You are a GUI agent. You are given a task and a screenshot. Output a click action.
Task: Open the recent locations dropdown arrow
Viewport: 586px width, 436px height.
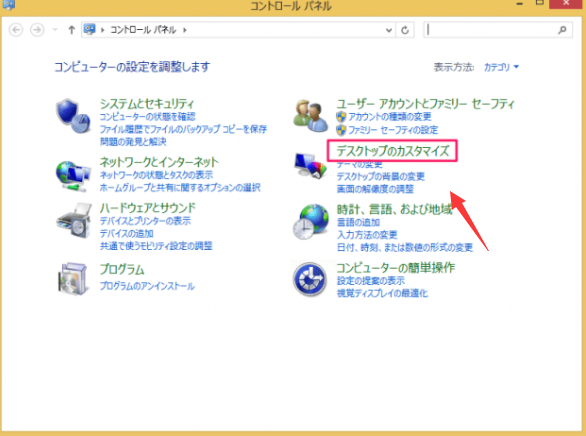pos(55,30)
